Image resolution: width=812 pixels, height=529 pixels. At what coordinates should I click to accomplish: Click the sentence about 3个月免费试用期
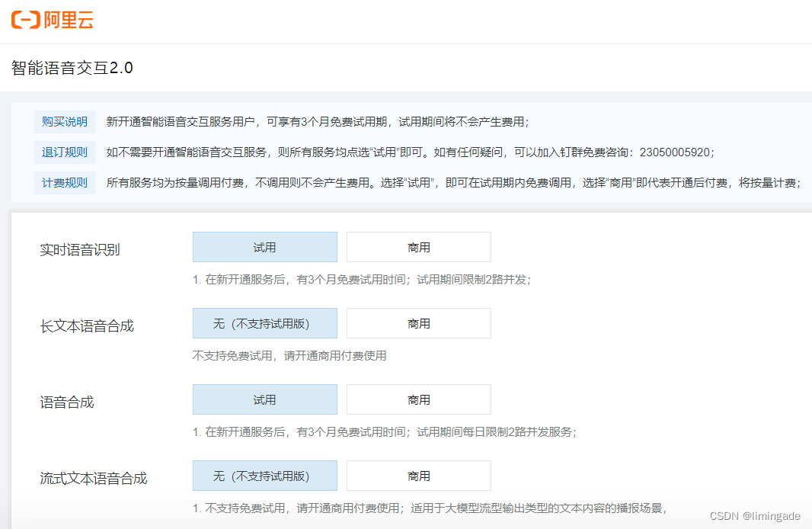318,122
